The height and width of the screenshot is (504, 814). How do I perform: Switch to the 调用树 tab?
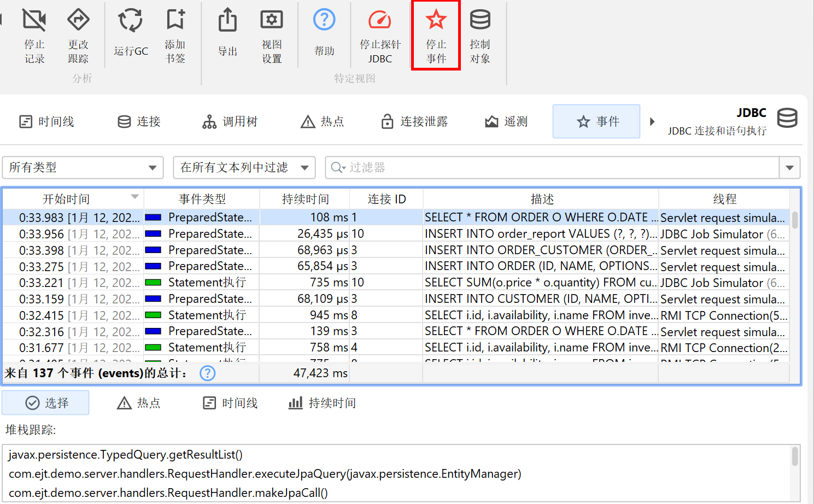pyautogui.click(x=230, y=121)
